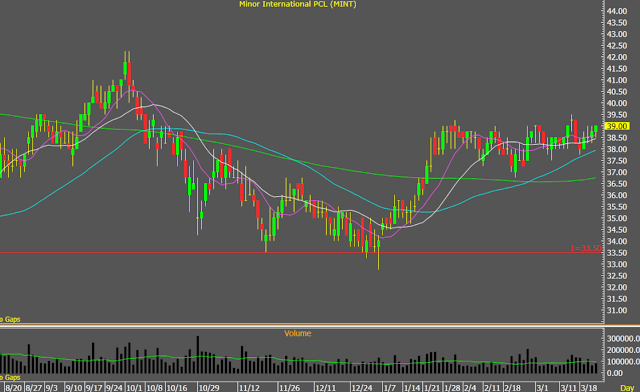Click the 34.00 price axis label

coord(617,241)
